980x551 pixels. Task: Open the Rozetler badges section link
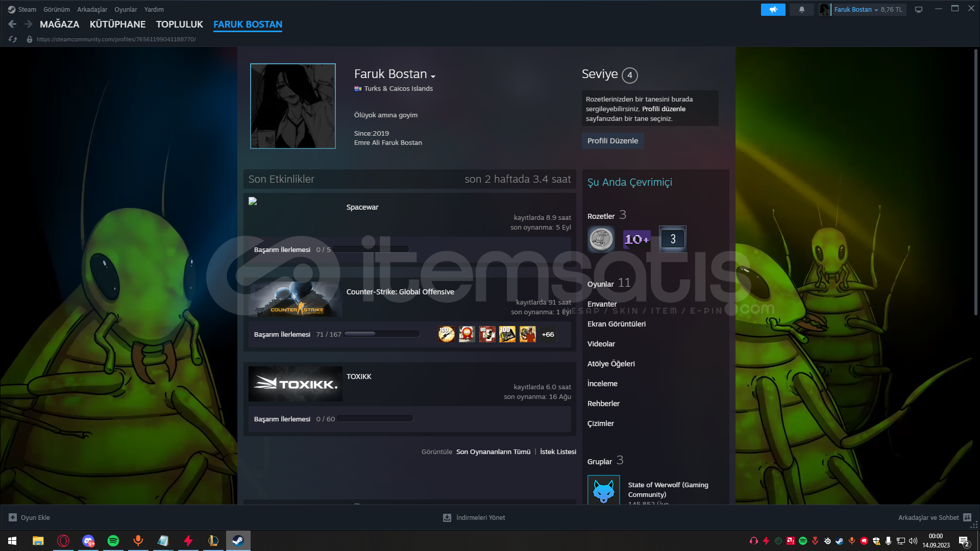tap(606, 216)
